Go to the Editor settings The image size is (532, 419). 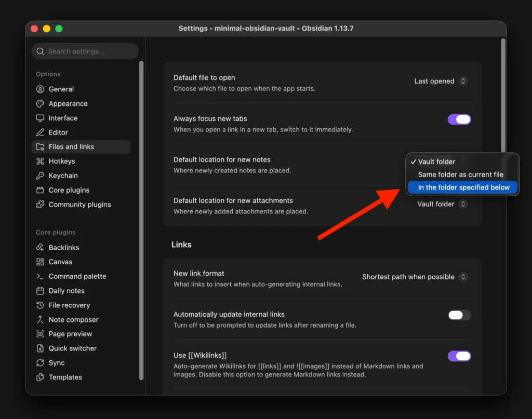click(81, 132)
